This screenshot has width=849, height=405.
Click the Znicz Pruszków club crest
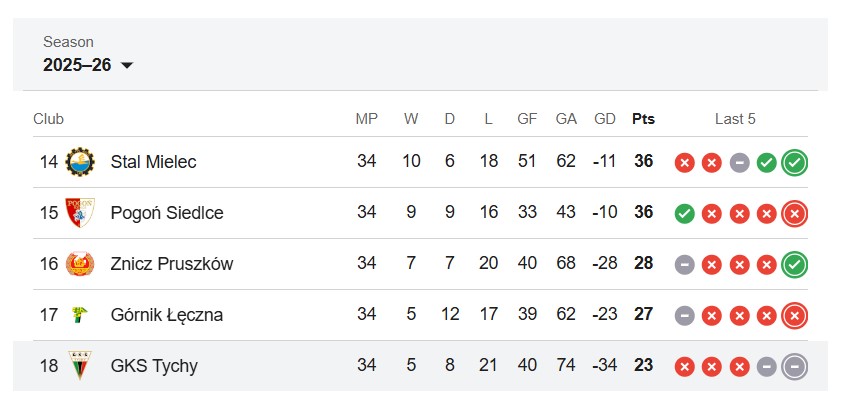[x=80, y=264]
